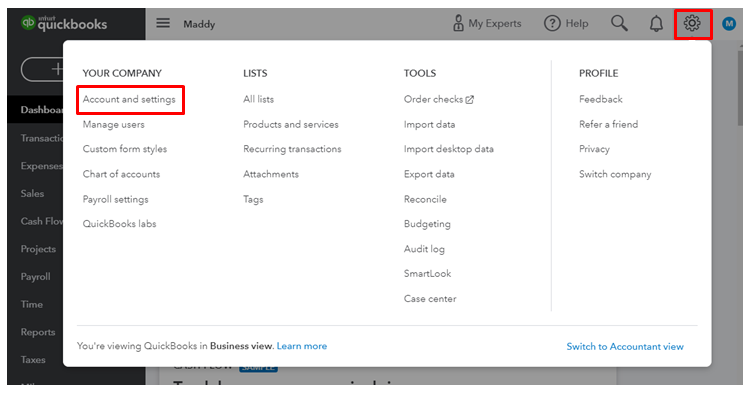The image size is (753, 397).
Task: Switch to Accountant view
Action: click(625, 347)
